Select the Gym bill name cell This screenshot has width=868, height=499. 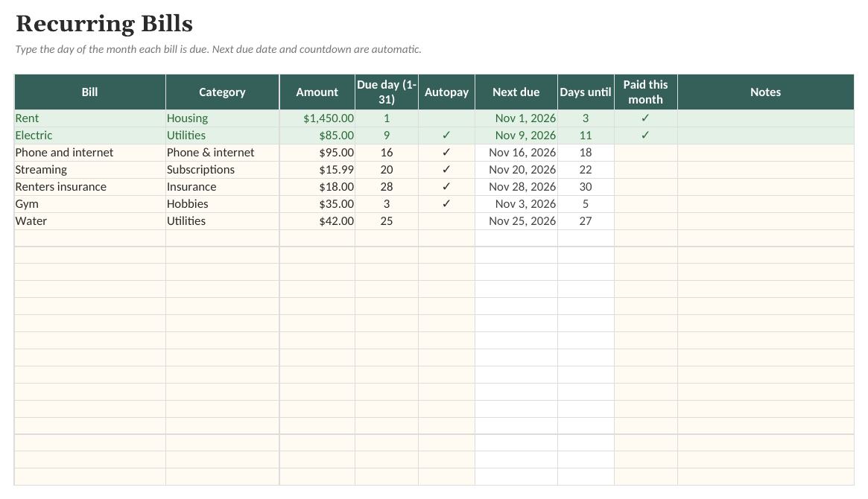[89, 204]
